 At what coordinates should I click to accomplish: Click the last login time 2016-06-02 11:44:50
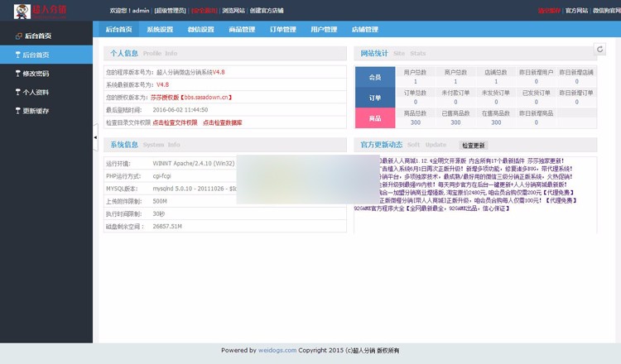tap(181, 110)
